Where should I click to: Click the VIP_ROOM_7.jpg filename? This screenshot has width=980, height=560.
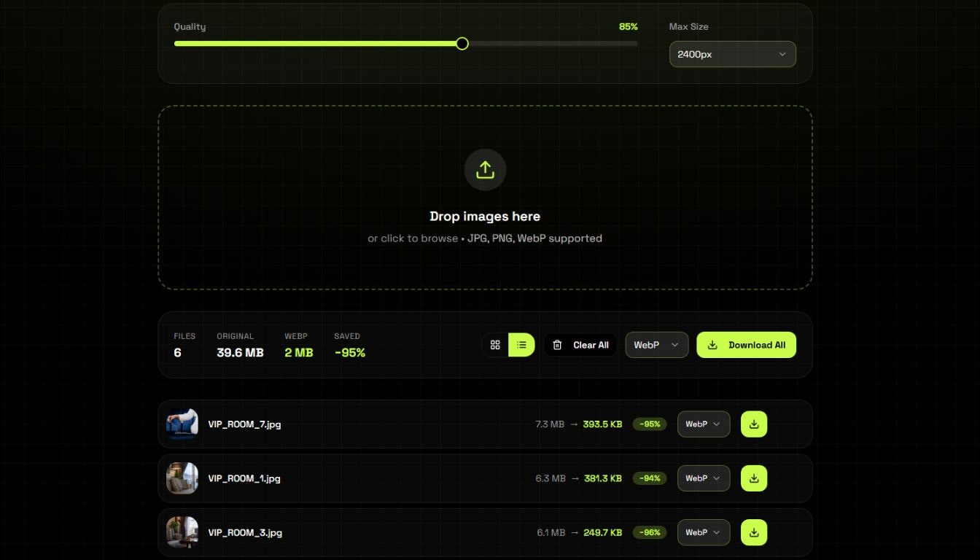pos(245,424)
